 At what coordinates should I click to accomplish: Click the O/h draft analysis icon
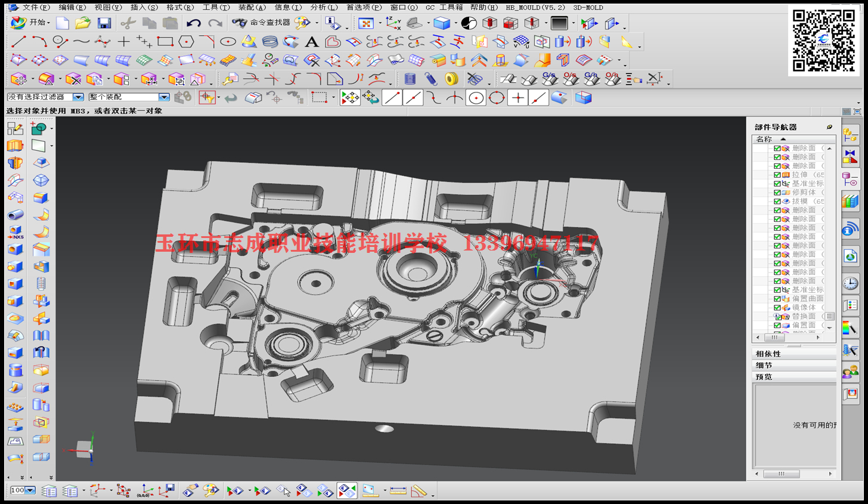[612, 79]
